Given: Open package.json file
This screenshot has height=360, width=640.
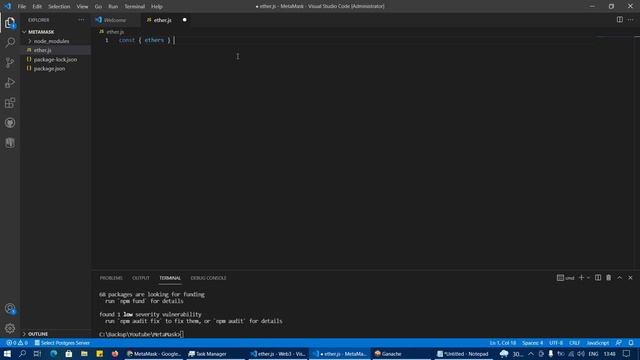Looking at the screenshot, I should pyautogui.click(x=49, y=69).
